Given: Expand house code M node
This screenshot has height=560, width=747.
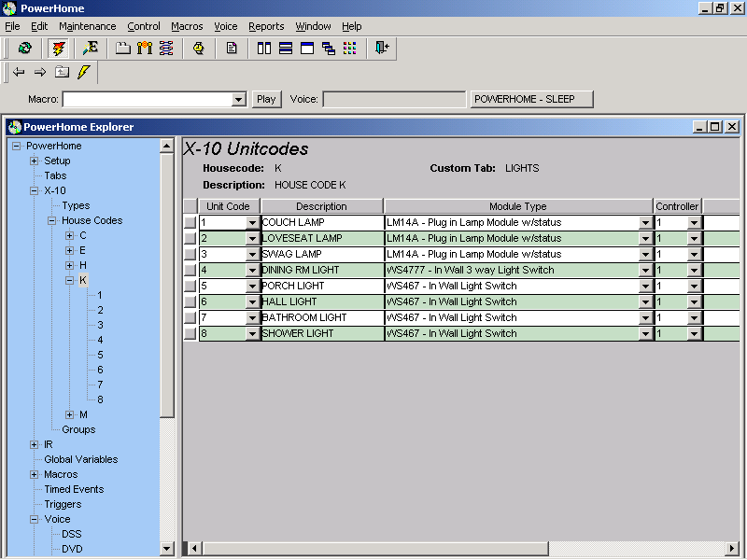Looking at the screenshot, I should pyautogui.click(x=69, y=414).
